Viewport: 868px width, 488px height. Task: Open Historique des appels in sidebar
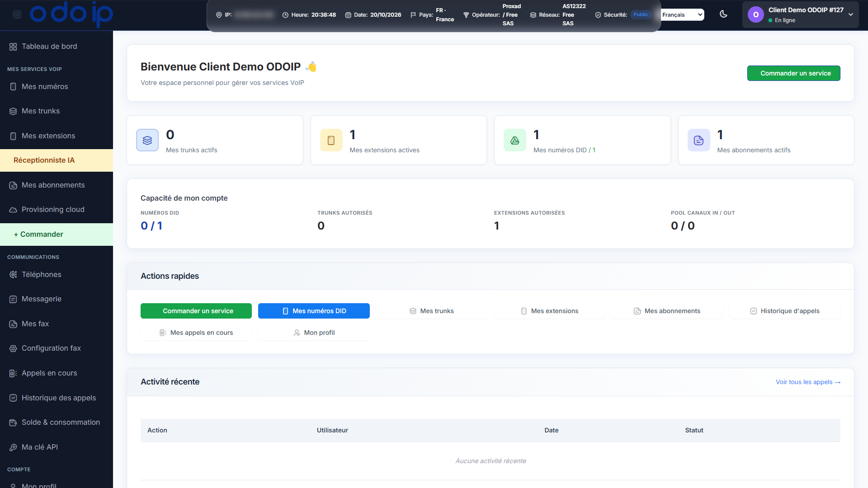[57, 398]
